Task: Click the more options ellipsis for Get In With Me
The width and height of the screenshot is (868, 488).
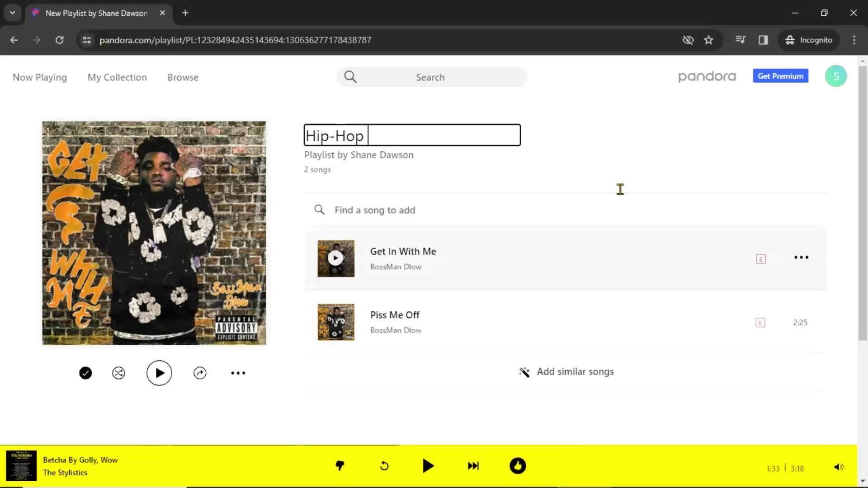Action: [801, 258]
